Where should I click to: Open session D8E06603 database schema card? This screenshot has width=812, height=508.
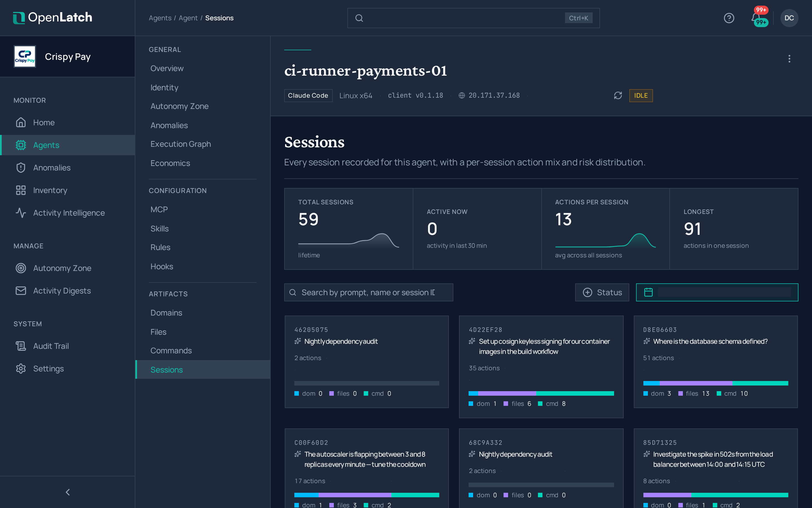tap(715, 362)
